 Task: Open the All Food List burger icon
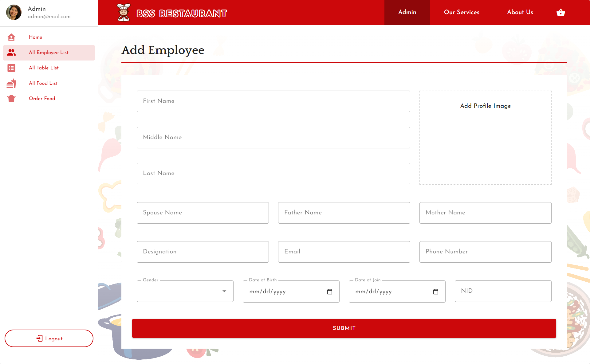point(11,83)
